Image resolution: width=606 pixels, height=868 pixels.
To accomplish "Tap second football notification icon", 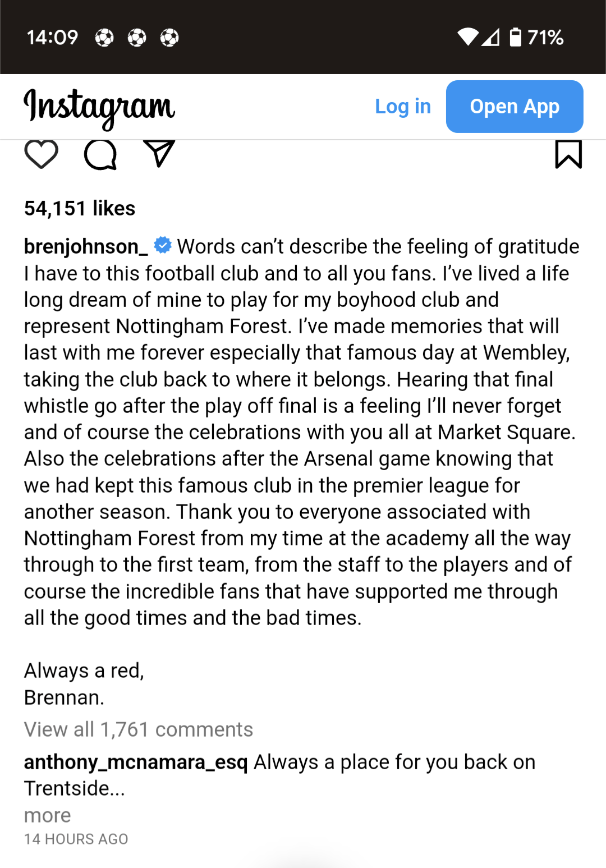I will tap(137, 38).
